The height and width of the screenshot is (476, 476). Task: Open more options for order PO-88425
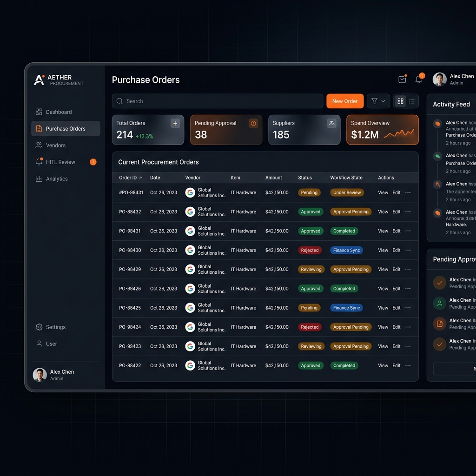click(408, 308)
